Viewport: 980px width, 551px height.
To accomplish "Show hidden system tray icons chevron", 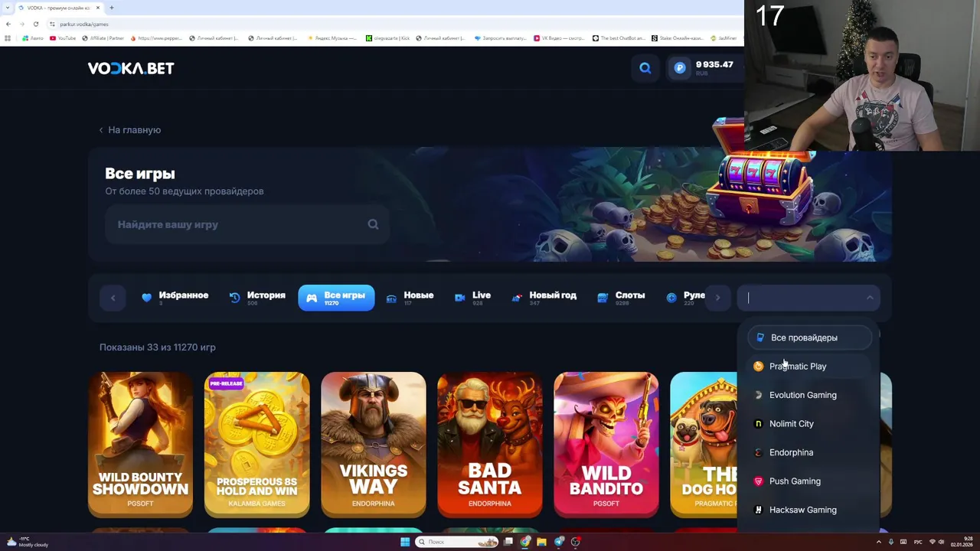I will pyautogui.click(x=878, y=542).
